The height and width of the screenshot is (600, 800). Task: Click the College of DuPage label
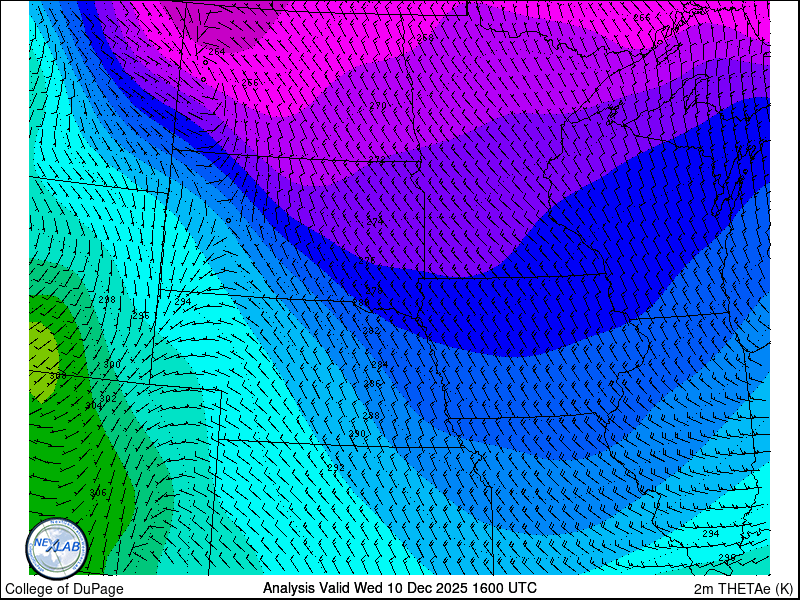point(64,589)
